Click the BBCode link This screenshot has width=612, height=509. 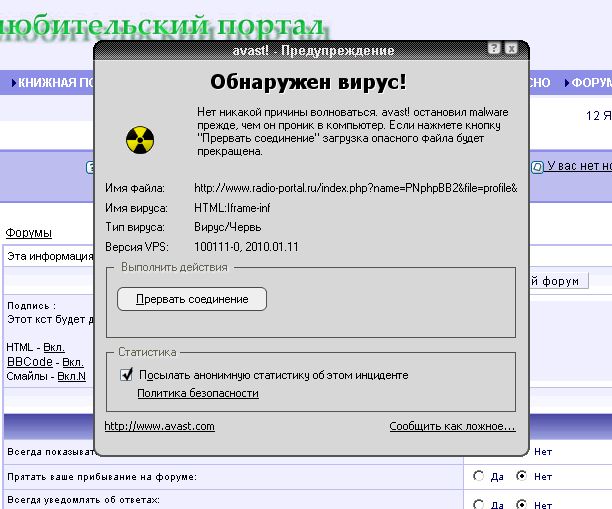[30, 362]
